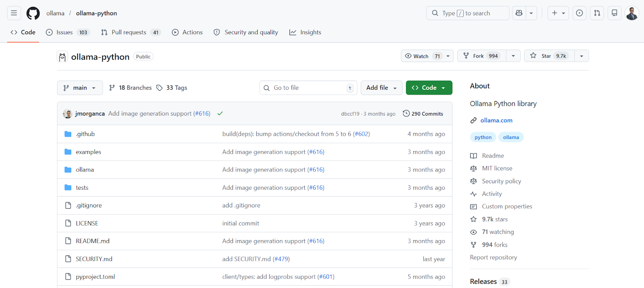Screen dimensions: 644x288
Task: Click the ollama owner link in breadcrumb
Action: point(55,13)
